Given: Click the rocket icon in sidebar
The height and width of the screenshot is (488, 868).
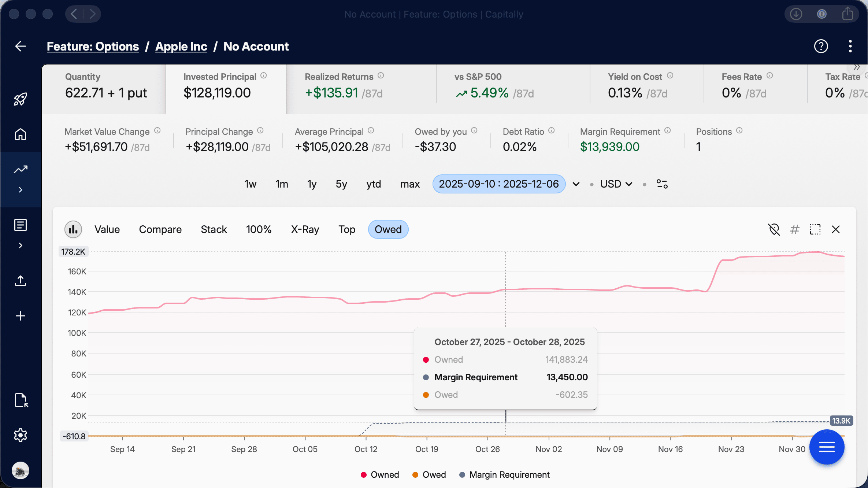Looking at the screenshot, I should click(x=21, y=99).
